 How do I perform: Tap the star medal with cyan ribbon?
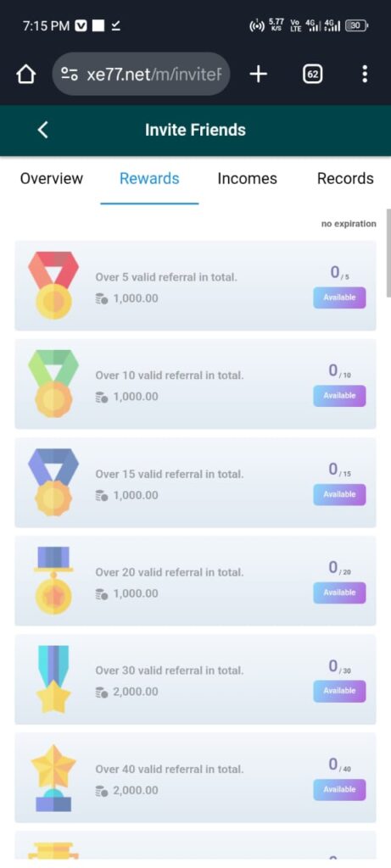point(53,679)
